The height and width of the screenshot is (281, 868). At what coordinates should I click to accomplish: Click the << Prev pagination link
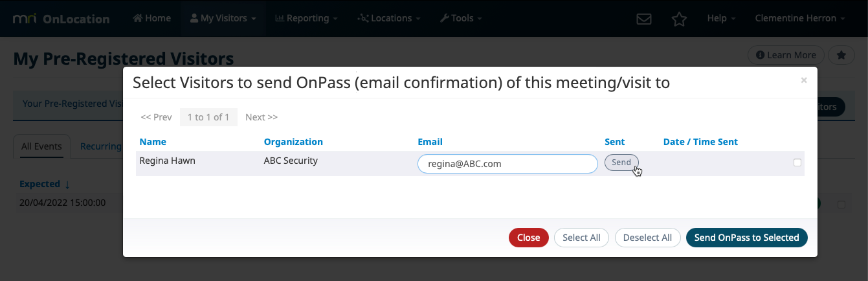(x=156, y=117)
